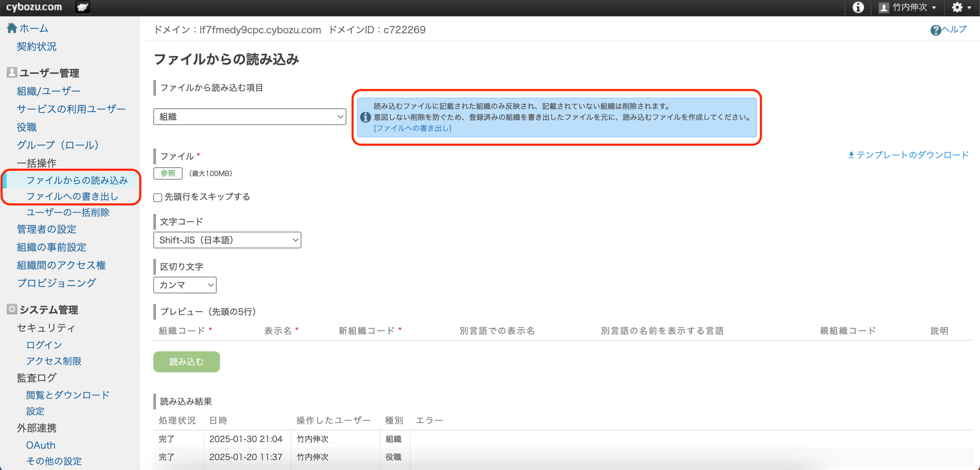Open 閲覧とダウンロード audit log page
The image size is (980, 470).
(x=67, y=395)
